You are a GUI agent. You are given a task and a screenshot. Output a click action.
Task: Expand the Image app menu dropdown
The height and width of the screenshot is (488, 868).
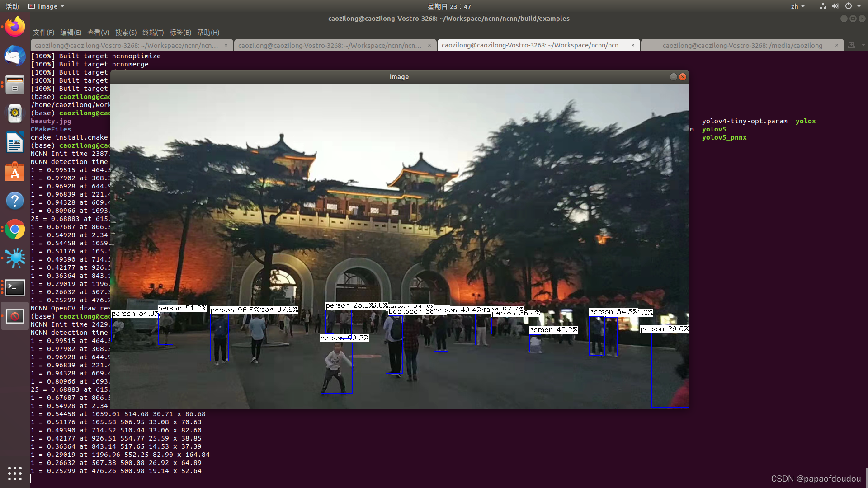(47, 6)
